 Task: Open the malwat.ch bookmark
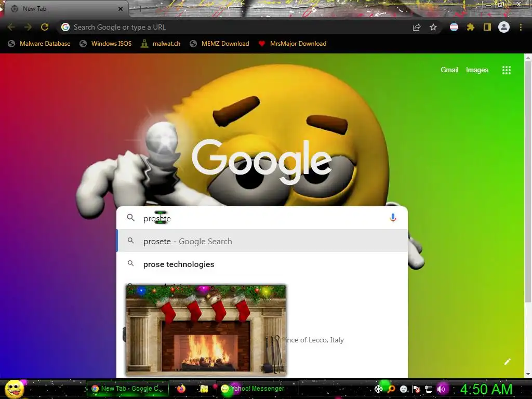click(161, 44)
